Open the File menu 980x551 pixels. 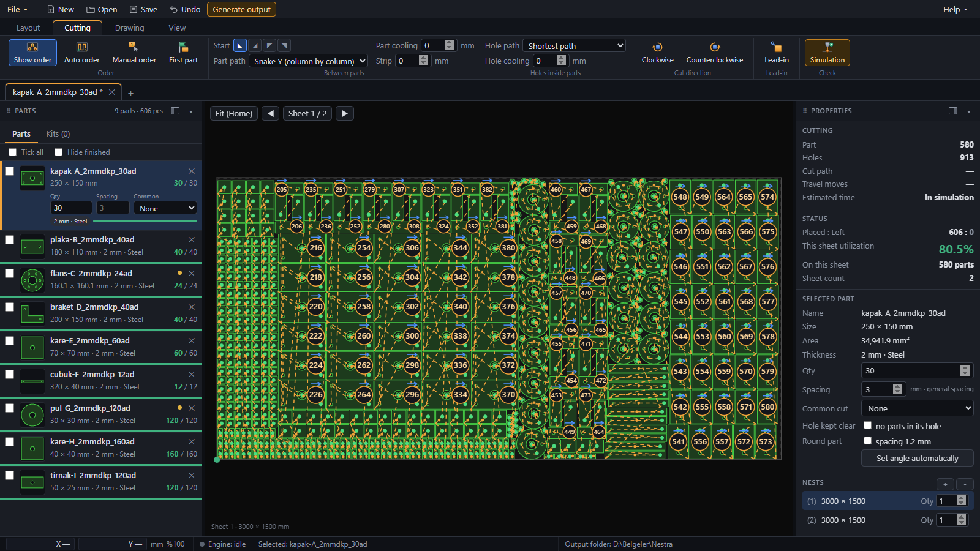point(17,9)
